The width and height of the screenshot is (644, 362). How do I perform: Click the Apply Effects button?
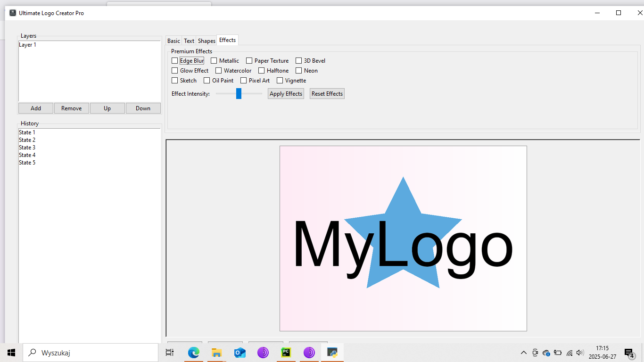point(286,93)
